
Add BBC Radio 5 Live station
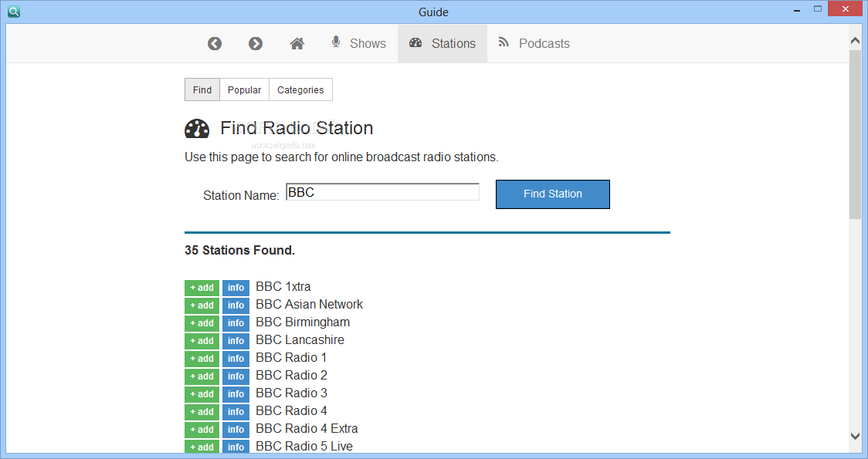[x=202, y=447]
